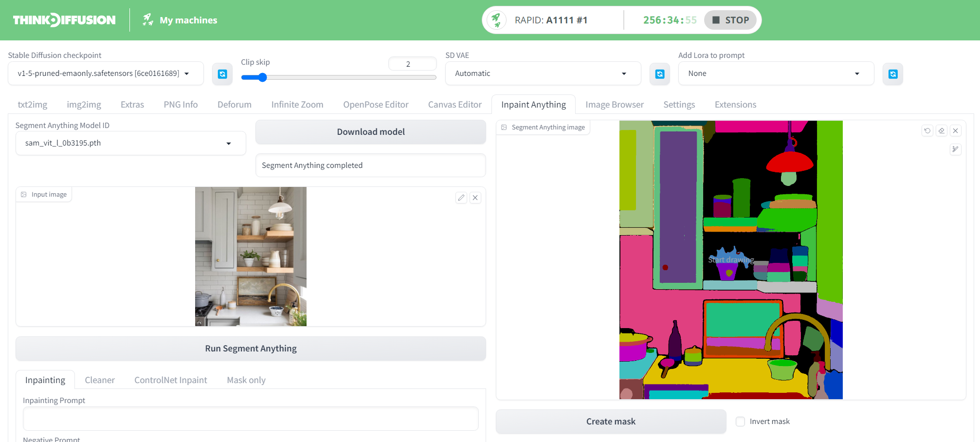Viewport: 980px width, 442px height.
Task: Expand Add Lora to prompt dropdown
Action: tap(776, 74)
